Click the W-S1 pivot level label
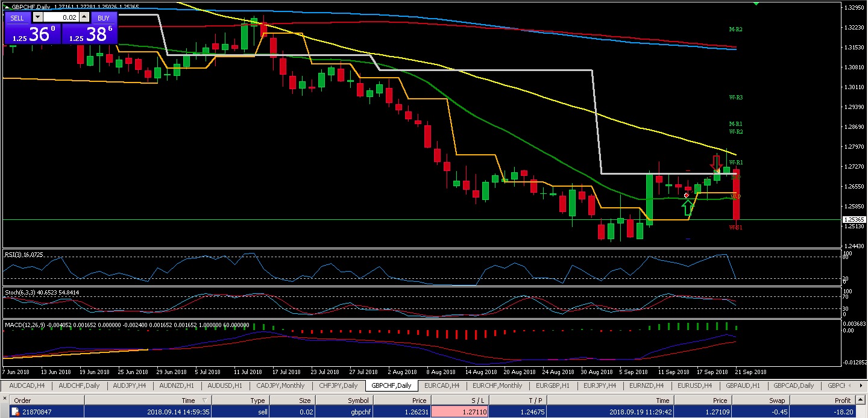Viewport: 868px width, 418px height. (735, 227)
